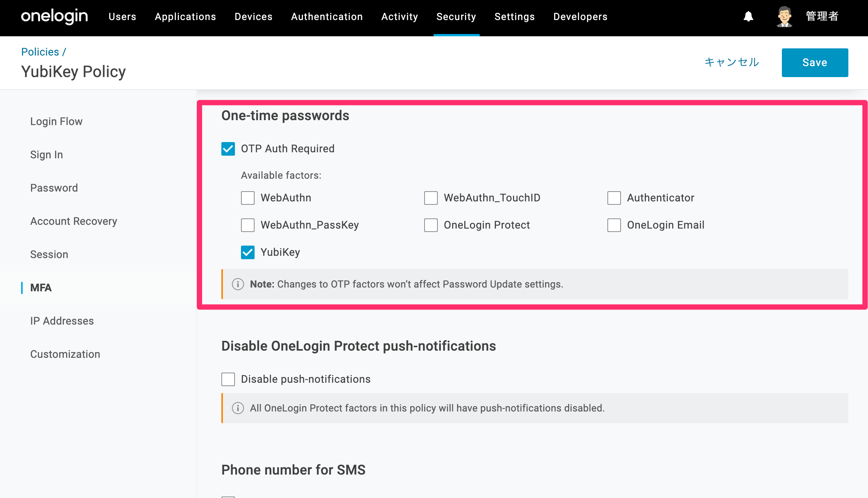This screenshot has height=498, width=868.
Task: Click the Available factors label
Action: tap(281, 175)
